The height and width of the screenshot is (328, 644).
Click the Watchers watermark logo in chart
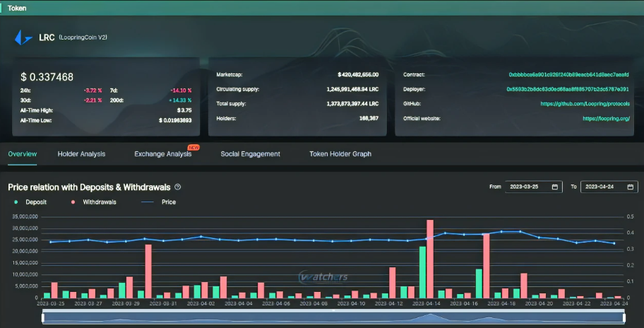click(323, 276)
